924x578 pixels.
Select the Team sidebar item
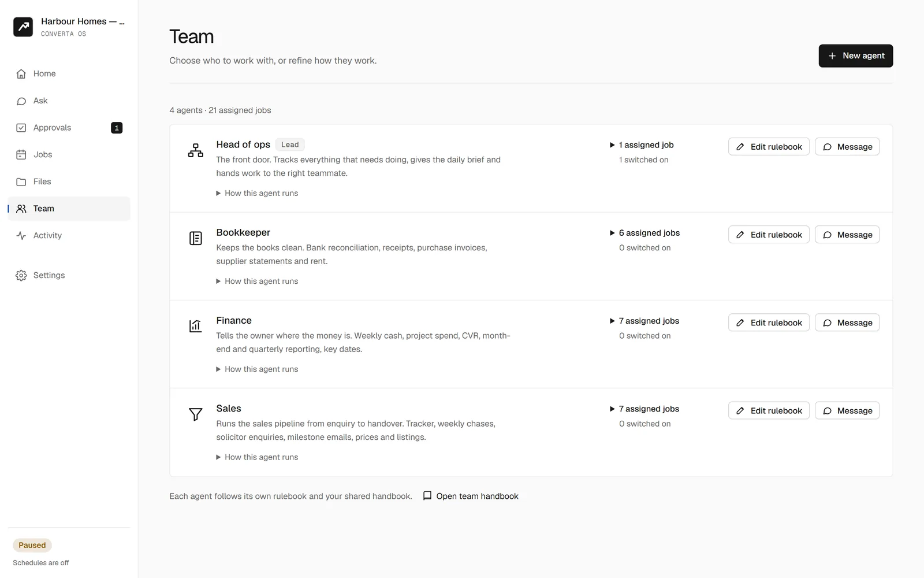tap(69, 209)
